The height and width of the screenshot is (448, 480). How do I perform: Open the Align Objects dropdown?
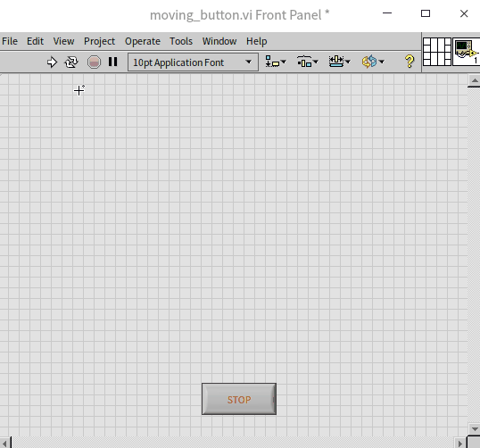[x=275, y=62]
